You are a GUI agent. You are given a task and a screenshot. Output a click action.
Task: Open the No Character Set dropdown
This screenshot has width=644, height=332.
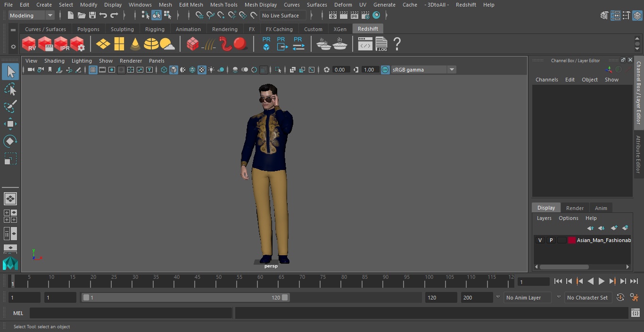point(587,298)
